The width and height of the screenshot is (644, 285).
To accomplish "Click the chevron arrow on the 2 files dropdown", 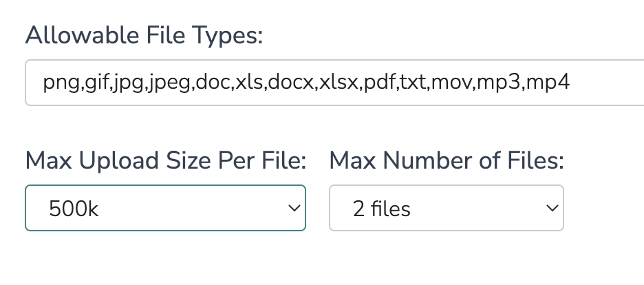I will tap(552, 208).
